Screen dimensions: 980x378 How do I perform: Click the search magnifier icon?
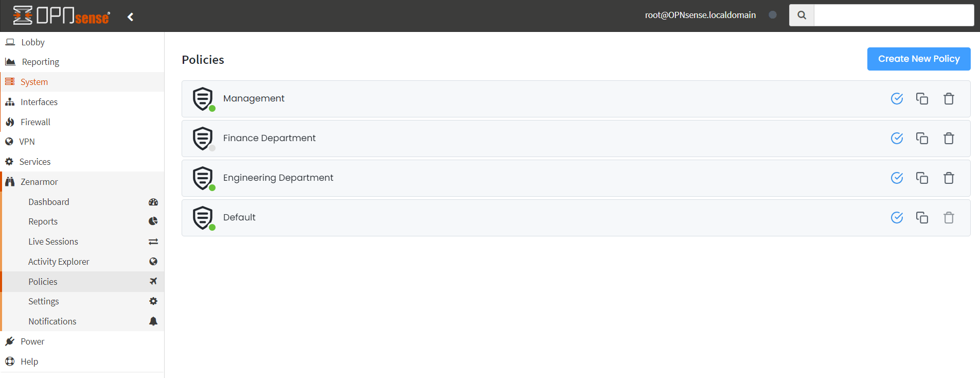coord(801,15)
